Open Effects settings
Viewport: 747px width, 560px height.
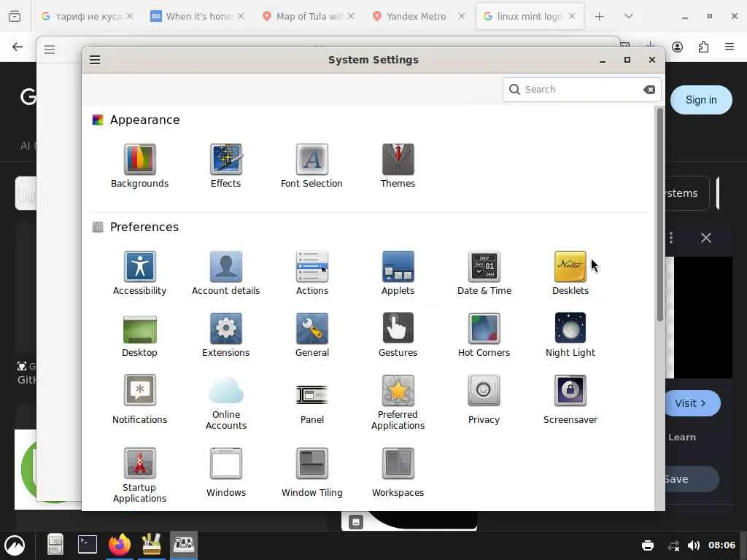[226, 166]
